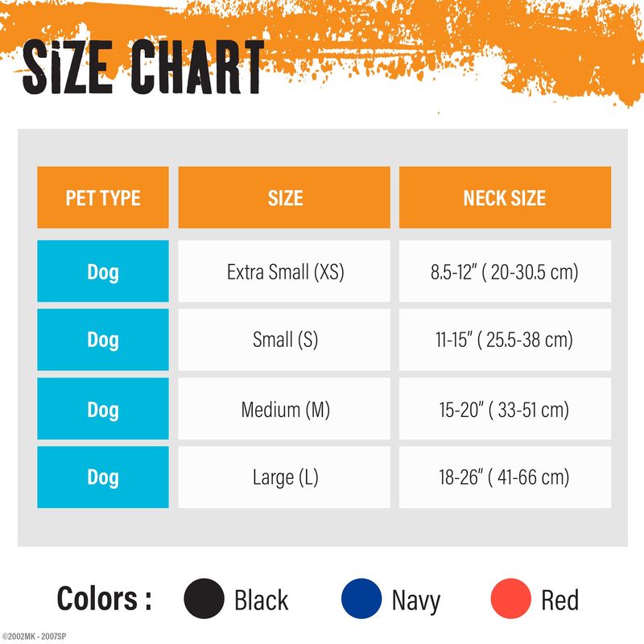The height and width of the screenshot is (644, 644).
Task: Select the Dog cell in the Large row
Action: (x=103, y=477)
